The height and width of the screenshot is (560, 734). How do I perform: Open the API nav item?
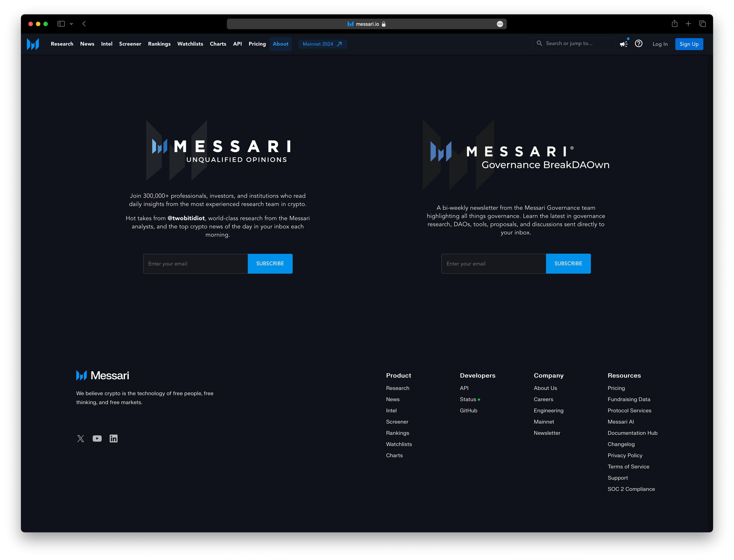238,44
